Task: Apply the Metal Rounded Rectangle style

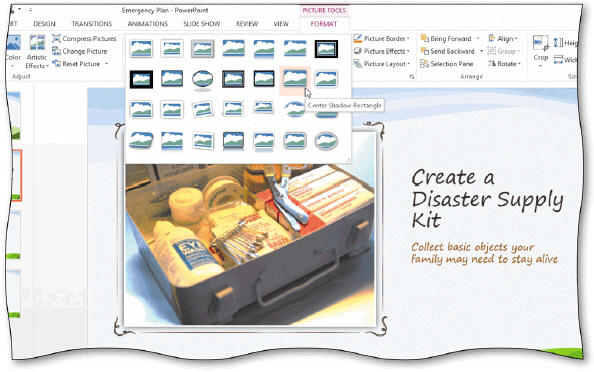Action: pos(295,140)
